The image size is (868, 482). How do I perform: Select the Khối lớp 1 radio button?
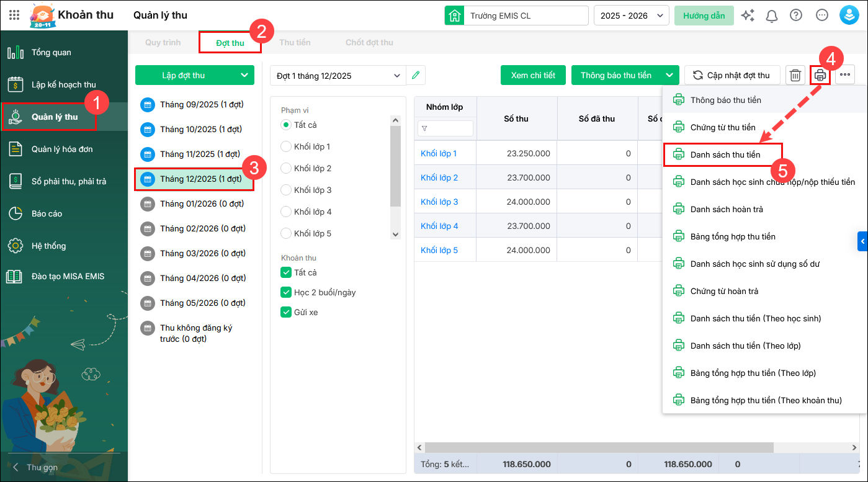pyautogui.click(x=286, y=146)
